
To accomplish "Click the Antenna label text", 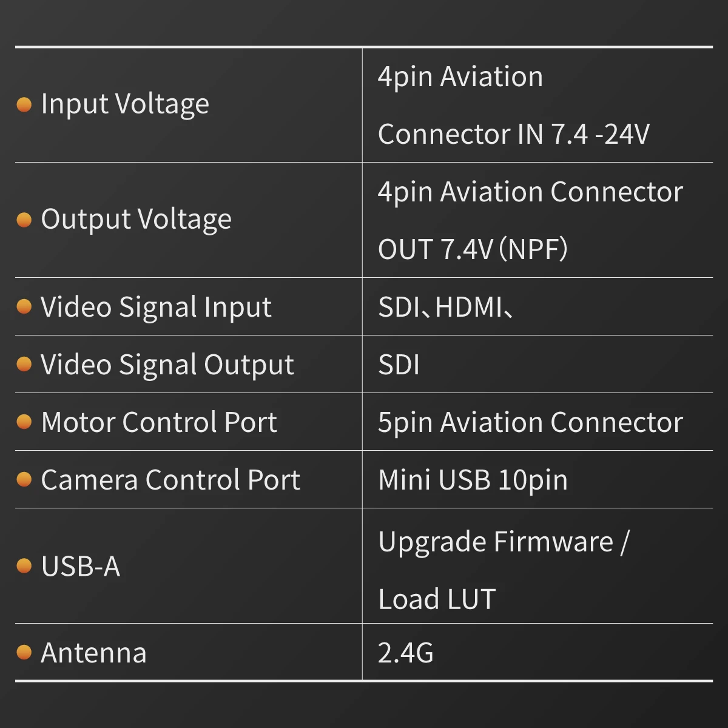I will click(x=93, y=653).
